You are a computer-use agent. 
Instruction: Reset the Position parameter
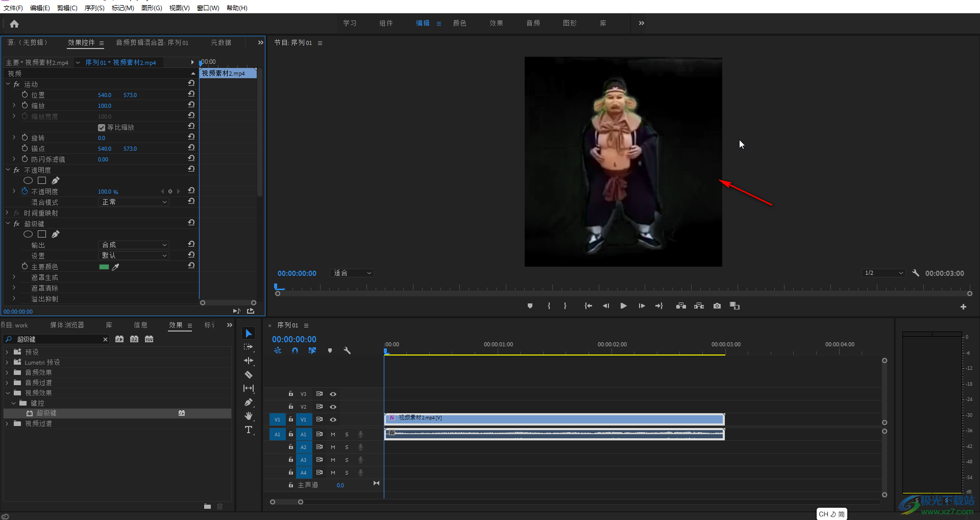point(191,94)
